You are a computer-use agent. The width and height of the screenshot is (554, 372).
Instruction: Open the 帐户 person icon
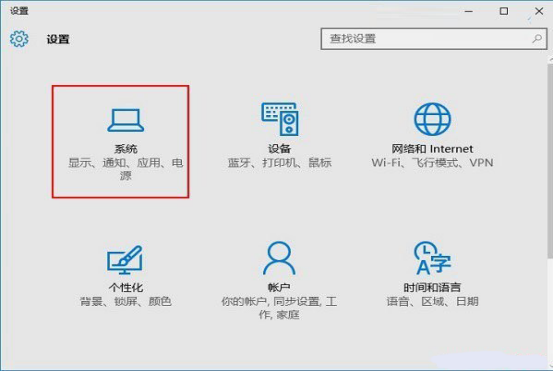pyautogui.click(x=279, y=259)
